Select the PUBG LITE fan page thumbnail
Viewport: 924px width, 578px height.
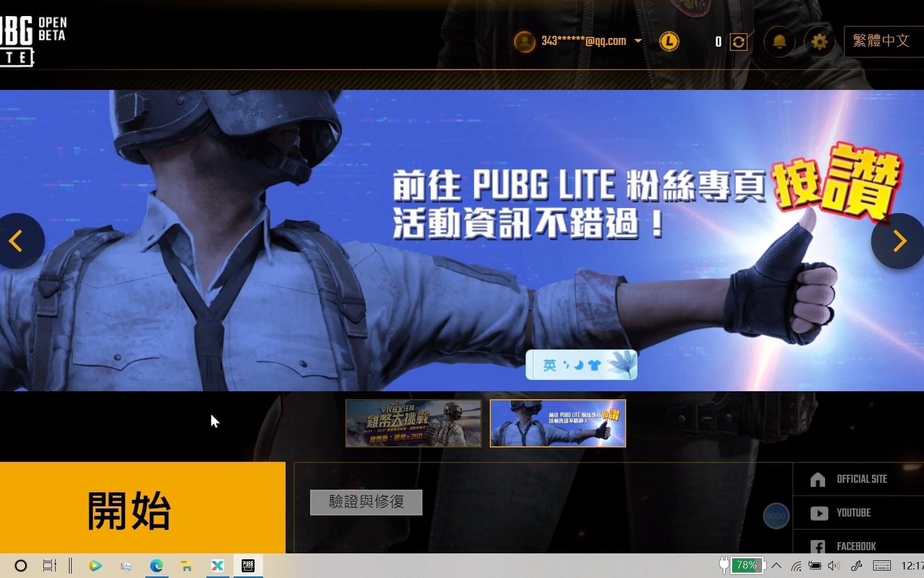558,423
